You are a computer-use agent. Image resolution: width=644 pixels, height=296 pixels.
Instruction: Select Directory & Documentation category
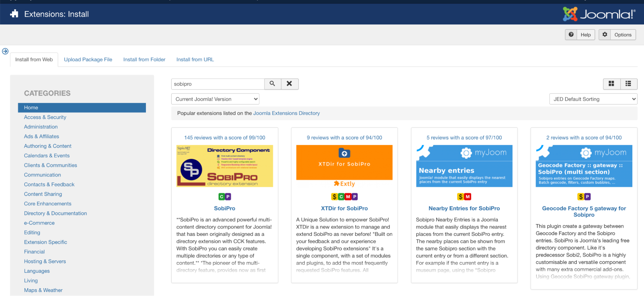pyautogui.click(x=55, y=214)
